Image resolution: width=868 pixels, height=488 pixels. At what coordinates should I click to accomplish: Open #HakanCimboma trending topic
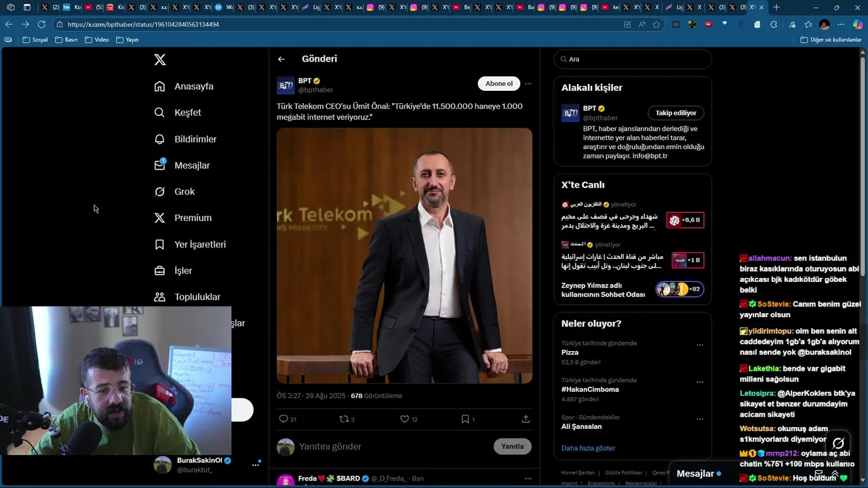(x=590, y=390)
